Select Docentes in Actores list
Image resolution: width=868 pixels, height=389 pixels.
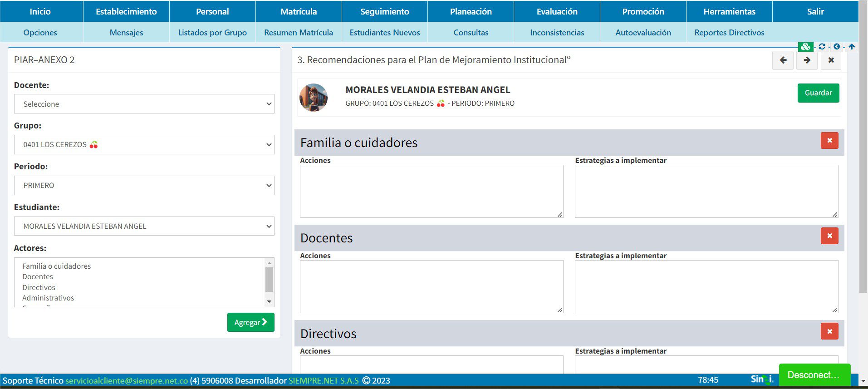point(38,276)
